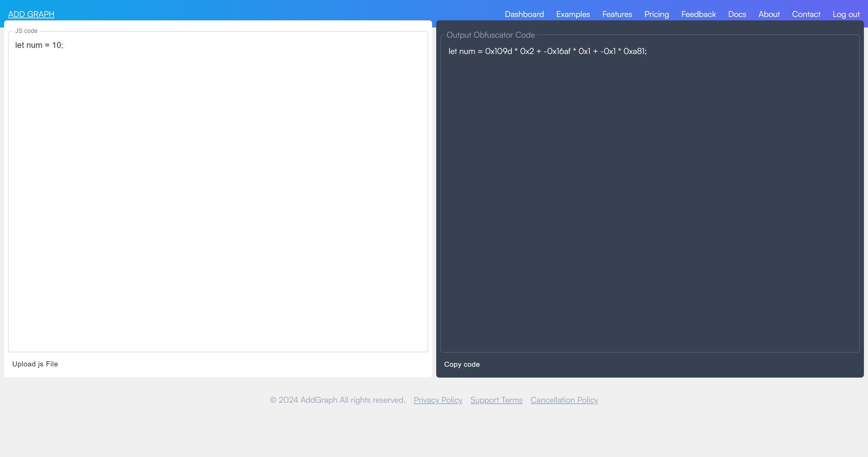Screen dimensions: 868x457
Task: Click the obfuscated hex code line
Action: [547, 51]
